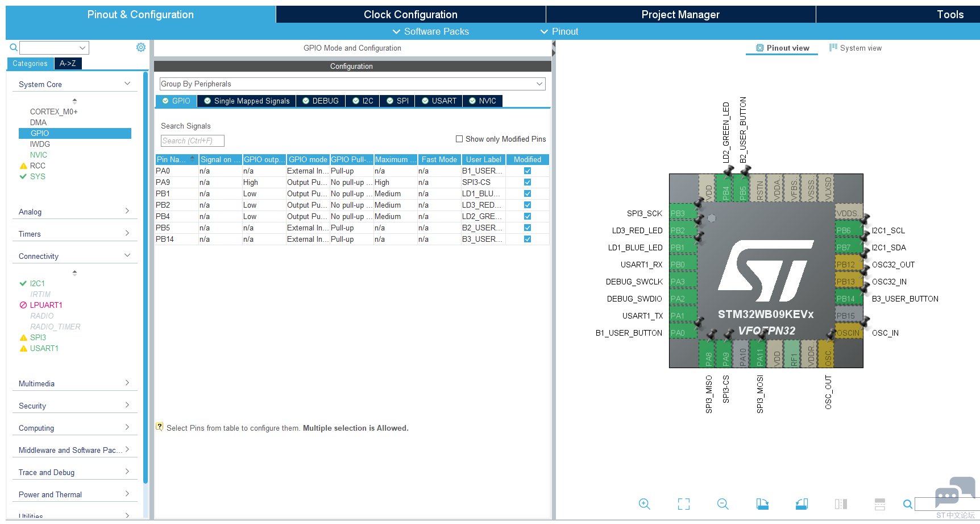The height and width of the screenshot is (524, 980).
Task: Click the horizontal flip icon in pinout toolbar
Action: tap(841, 504)
